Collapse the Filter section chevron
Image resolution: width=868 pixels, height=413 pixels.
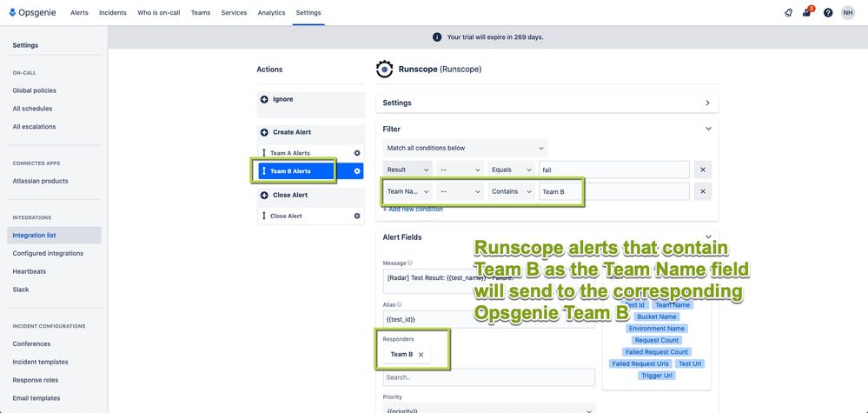[708, 129]
